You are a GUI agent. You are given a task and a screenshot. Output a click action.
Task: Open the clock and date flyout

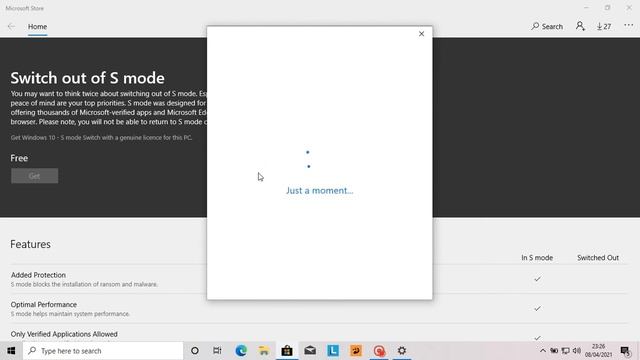click(x=598, y=351)
